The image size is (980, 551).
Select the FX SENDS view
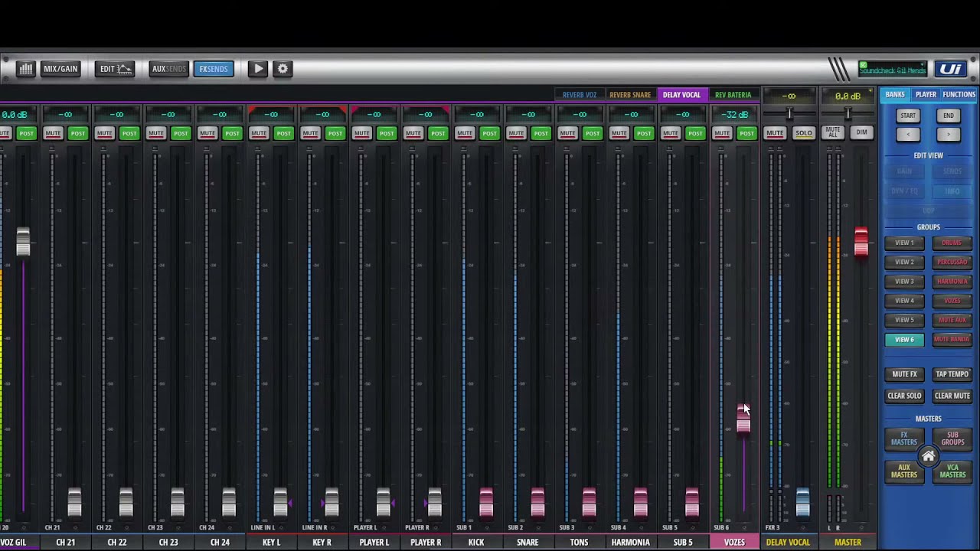coord(214,69)
